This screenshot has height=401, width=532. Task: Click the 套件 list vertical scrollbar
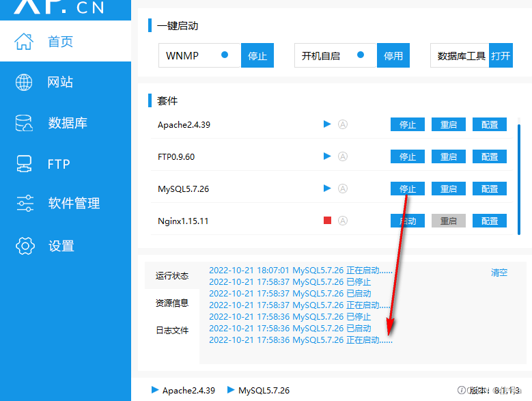(x=519, y=180)
